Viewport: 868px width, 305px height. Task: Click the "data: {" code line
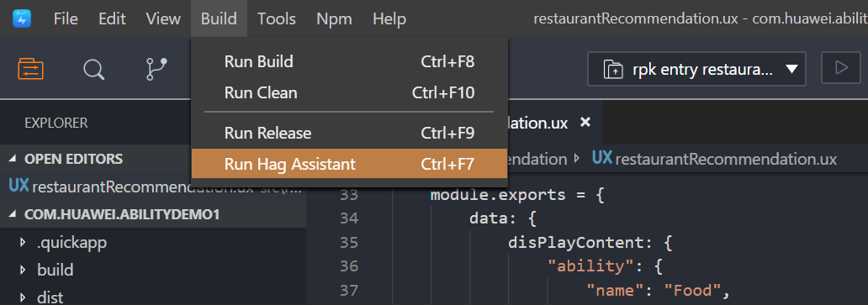tap(503, 218)
